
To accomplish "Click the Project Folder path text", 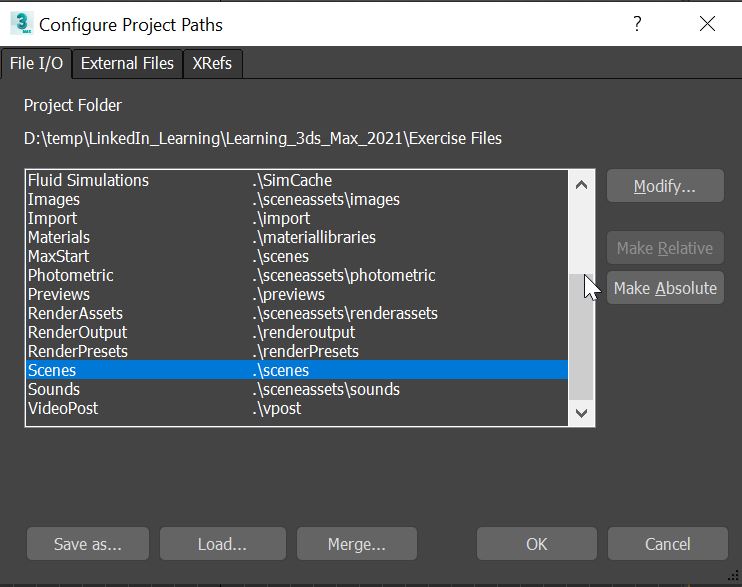I will click(x=263, y=138).
